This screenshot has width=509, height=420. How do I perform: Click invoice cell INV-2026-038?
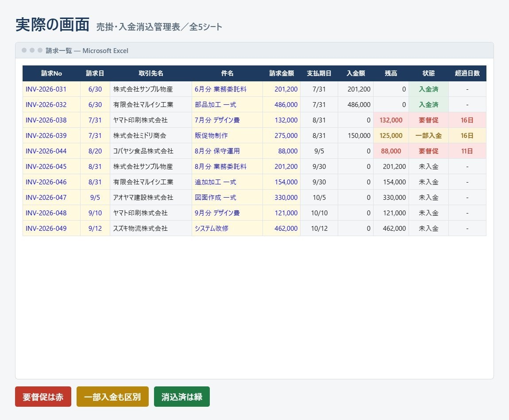point(51,120)
